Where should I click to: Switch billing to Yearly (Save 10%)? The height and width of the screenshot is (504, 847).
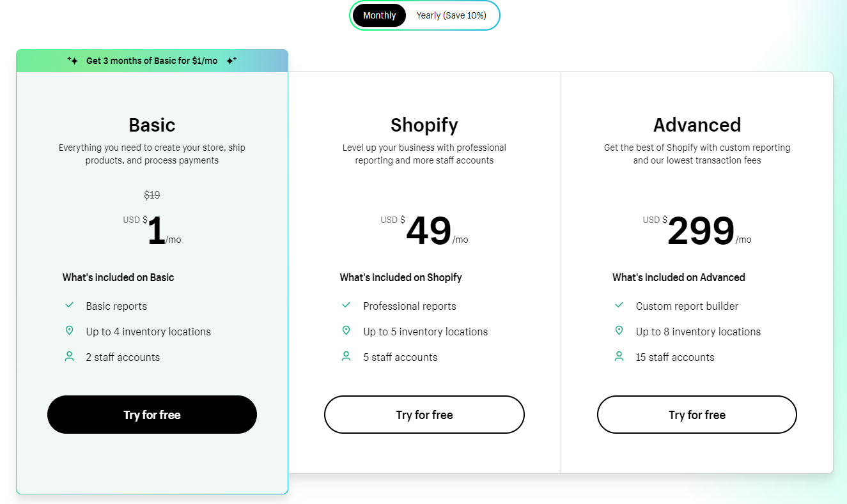[451, 15]
